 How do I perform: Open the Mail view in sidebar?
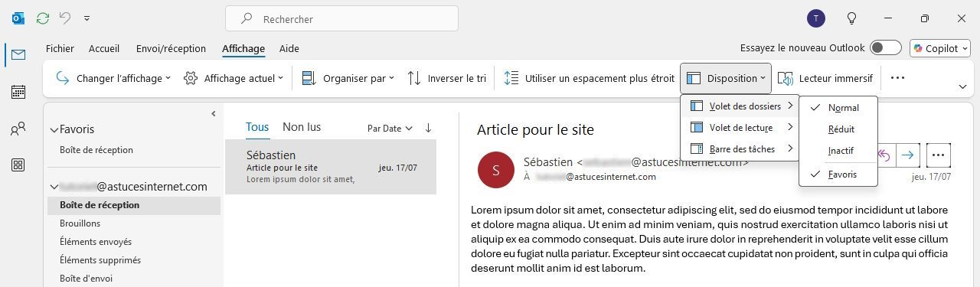(x=18, y=54)
